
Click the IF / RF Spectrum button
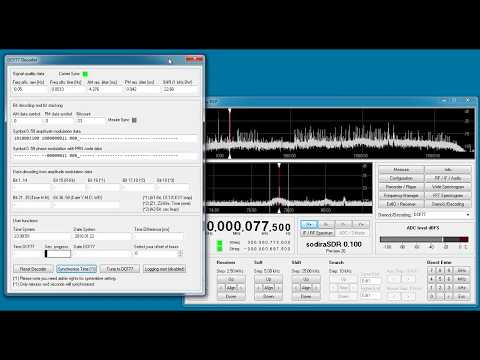[x=317, y=233]
